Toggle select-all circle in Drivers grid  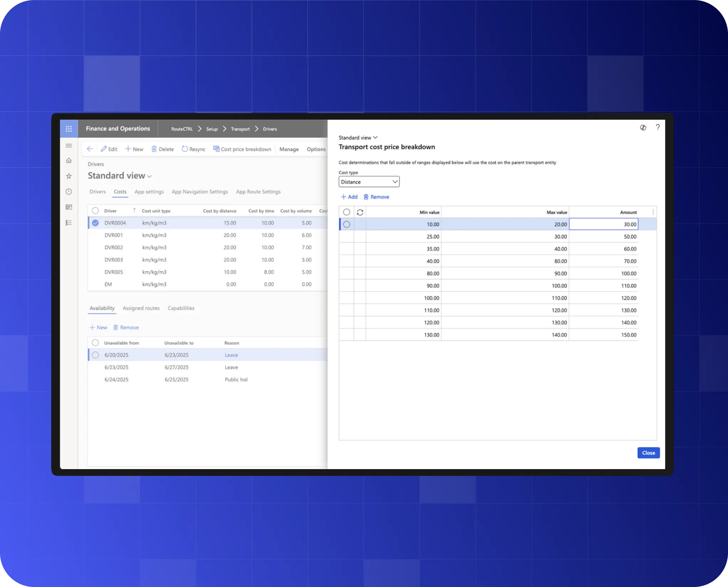tap(95, 211)
